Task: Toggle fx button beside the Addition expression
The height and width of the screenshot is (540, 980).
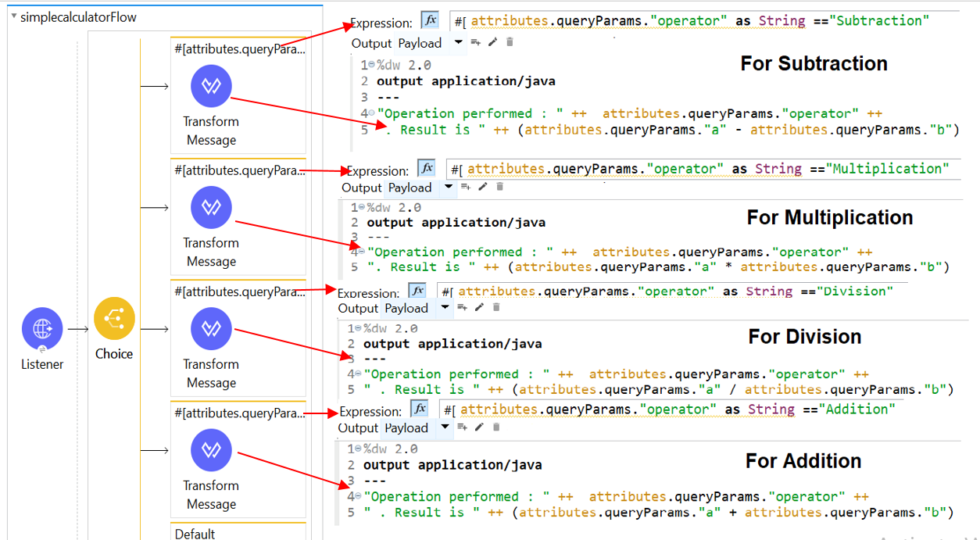Action: click(x=420, y=409)
